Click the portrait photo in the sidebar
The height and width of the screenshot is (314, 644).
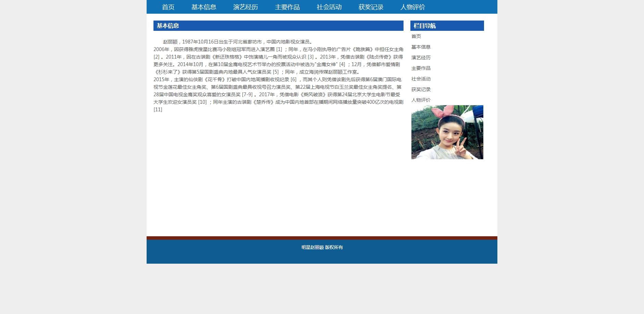tap(447, 132)
